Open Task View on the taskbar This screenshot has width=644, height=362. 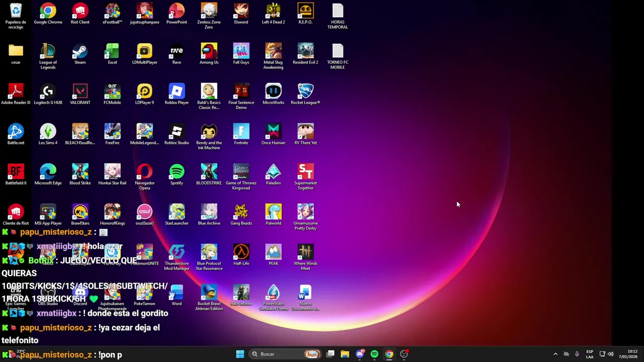[x=331, y=354]
